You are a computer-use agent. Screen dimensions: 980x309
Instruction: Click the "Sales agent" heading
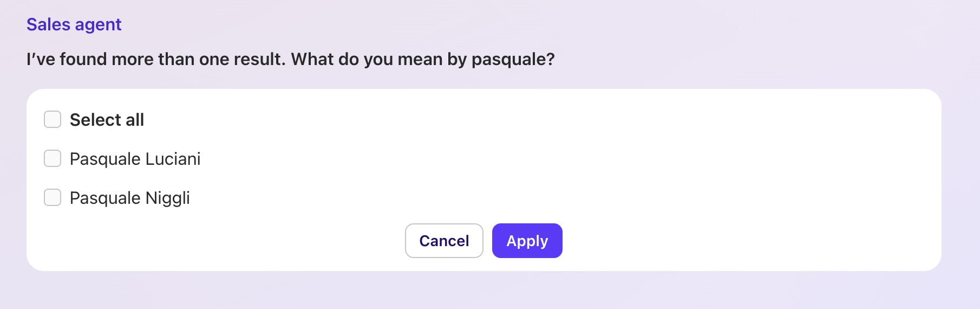point(74,24)
